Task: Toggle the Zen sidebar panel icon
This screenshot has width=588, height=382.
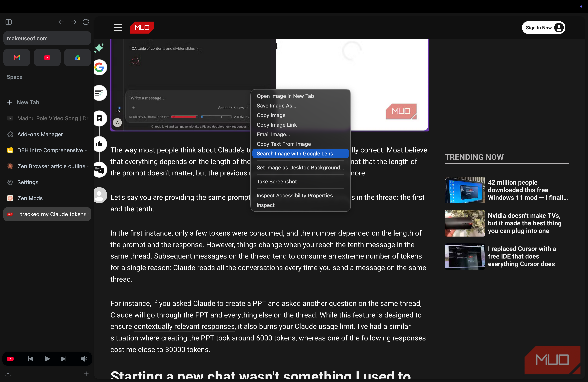Action: pos(9,22)
